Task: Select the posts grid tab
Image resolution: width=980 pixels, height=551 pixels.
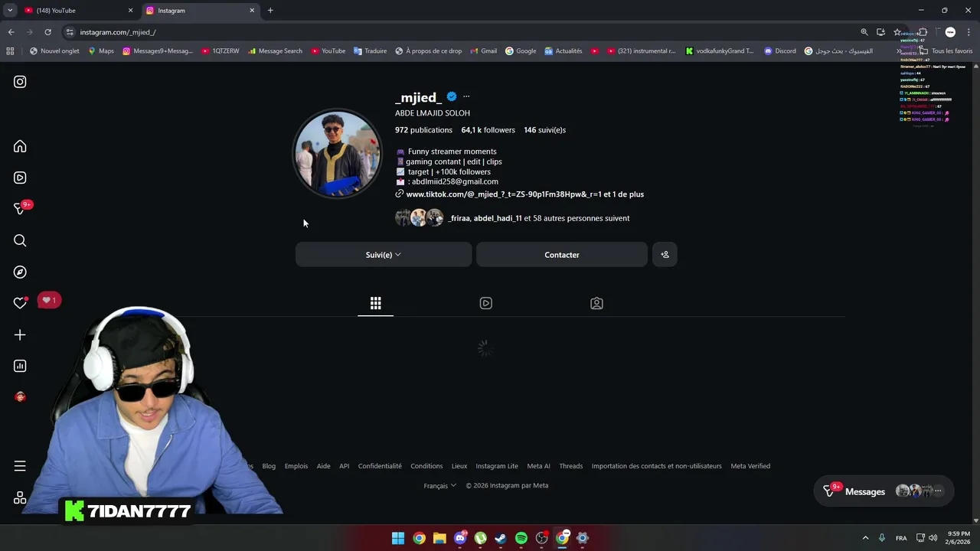Action: pos(375,303)
